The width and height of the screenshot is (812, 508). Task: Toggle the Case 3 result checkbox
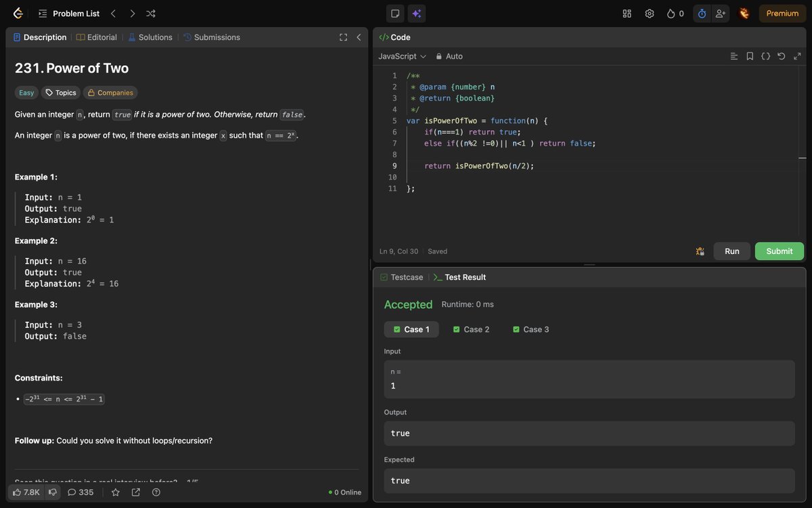tap(518, 329)
